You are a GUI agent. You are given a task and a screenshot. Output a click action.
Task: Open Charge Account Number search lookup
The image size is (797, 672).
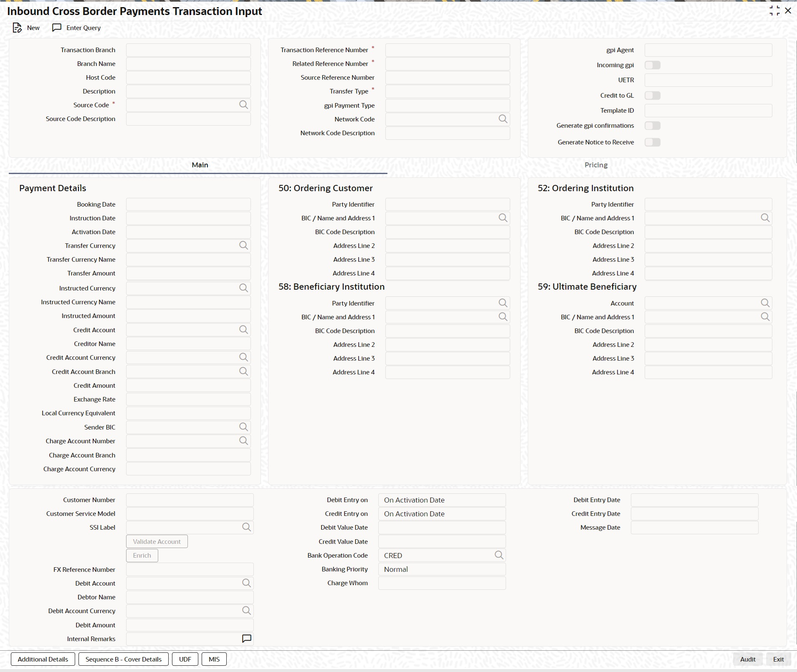244,441
